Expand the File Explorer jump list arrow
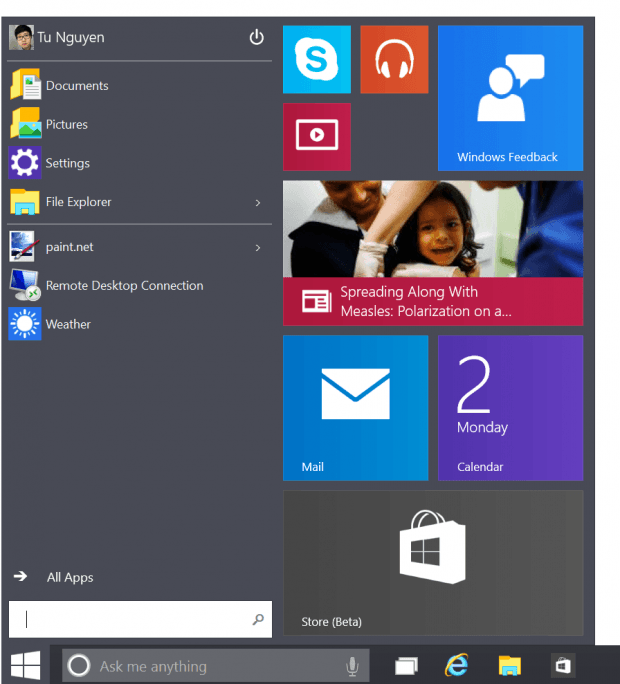 [258, 202]
